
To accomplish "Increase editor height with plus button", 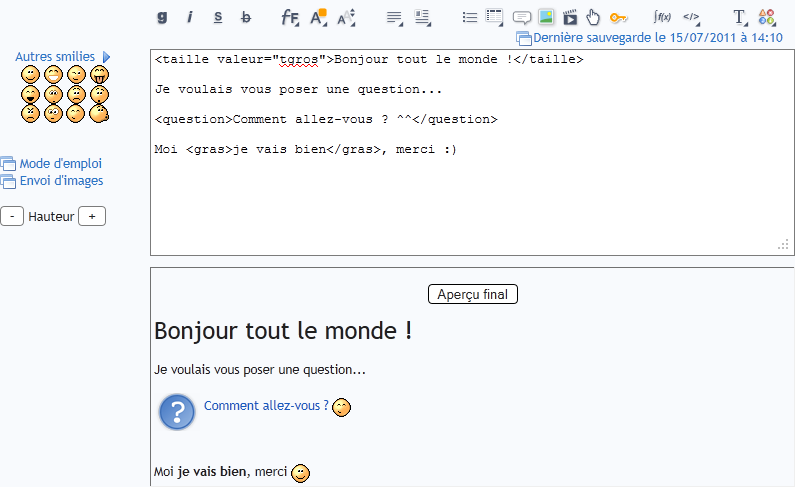I will tap(92, 216).
